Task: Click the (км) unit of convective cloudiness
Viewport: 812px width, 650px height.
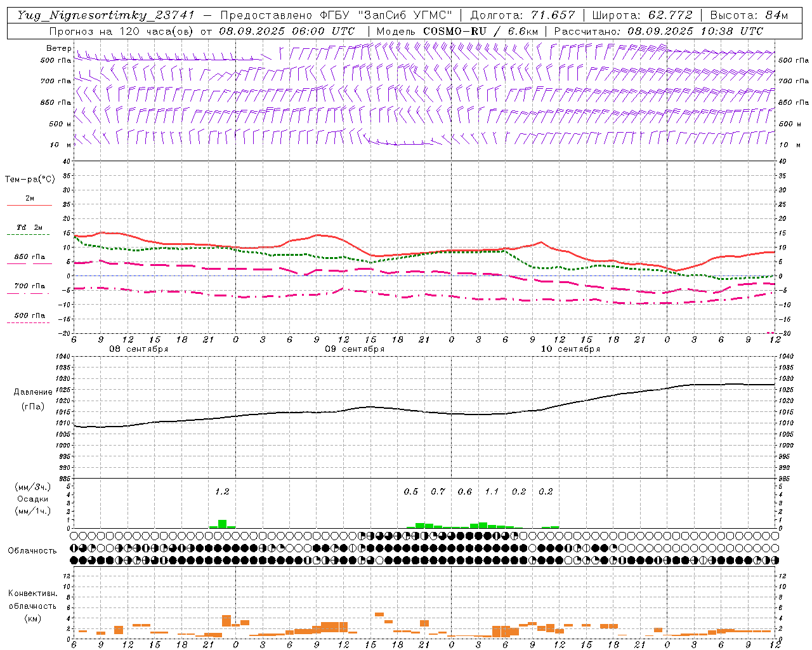Action: (x=32, y=618)
